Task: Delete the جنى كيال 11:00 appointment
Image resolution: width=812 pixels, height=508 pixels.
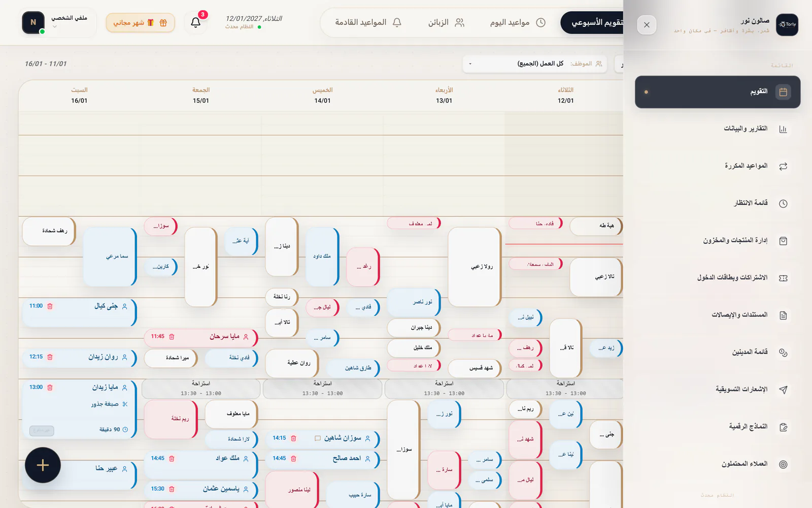Action: pyautogui.click(x=50, y=306)
